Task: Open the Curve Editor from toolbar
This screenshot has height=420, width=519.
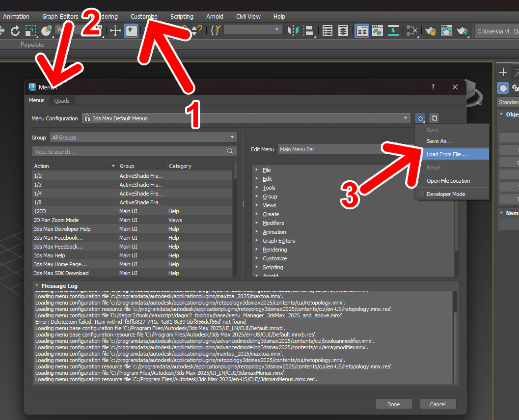Action: coord(377,31)
